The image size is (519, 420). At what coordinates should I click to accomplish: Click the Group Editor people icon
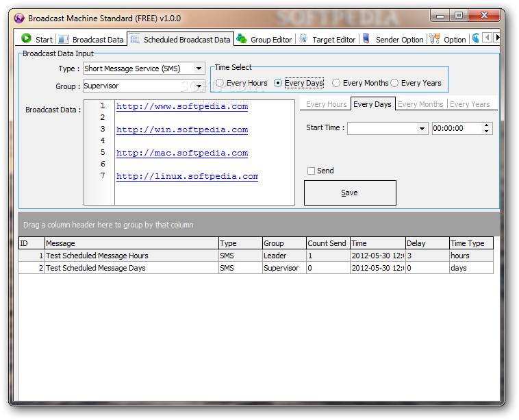point(242,39)
